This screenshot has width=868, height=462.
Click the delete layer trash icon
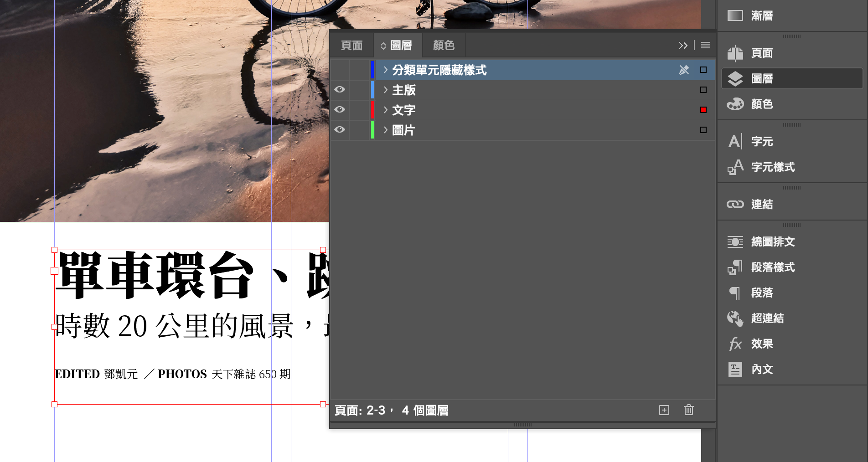coord(688,410)
